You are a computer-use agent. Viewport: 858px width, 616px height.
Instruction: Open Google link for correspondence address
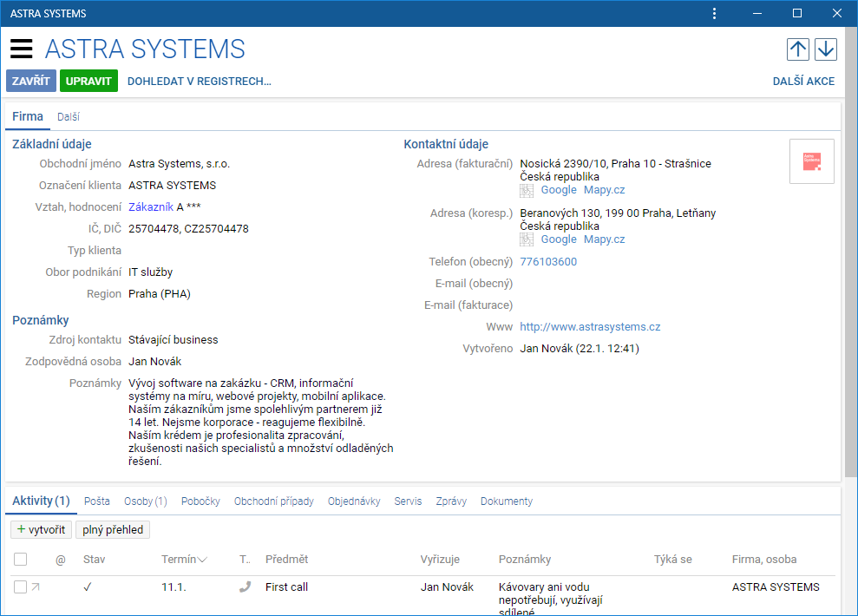[559, 239]
